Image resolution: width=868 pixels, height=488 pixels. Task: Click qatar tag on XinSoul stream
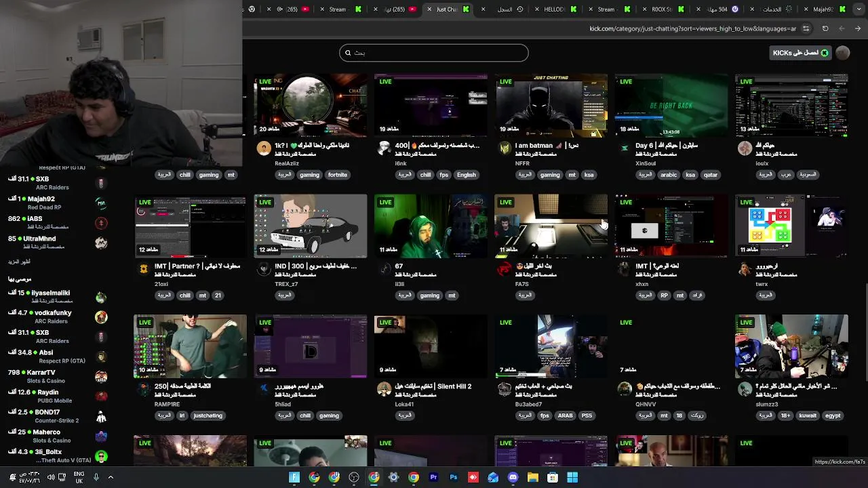[x=711, y=175]
